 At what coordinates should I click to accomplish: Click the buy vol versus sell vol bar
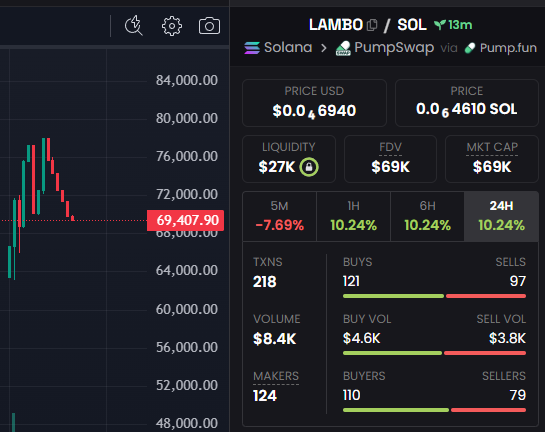pos(434,353)
